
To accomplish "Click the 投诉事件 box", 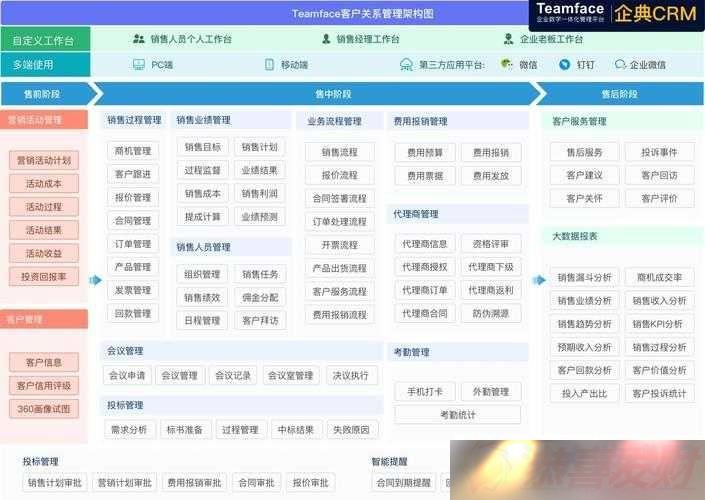I will [659, 152].
